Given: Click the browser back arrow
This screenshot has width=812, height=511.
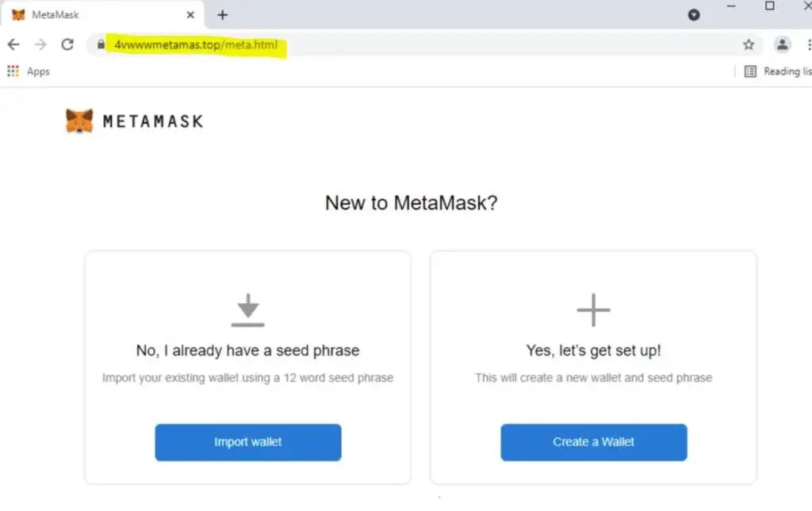Looking at the screenshot, I should click(x=13, y=44).
